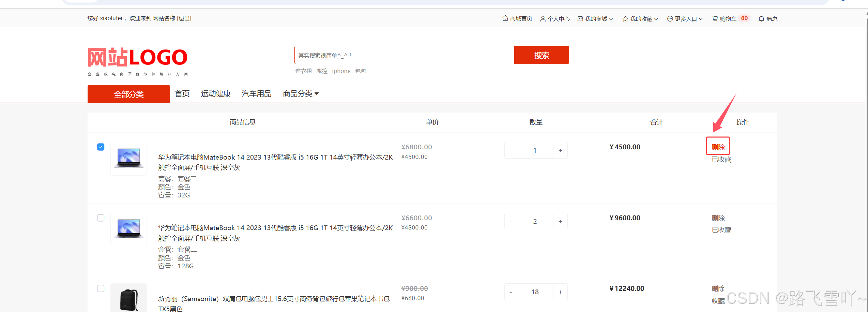Viewport: 868px width, 312px height.
Task: Click the [退出] logout link
Action: [184, 18]
